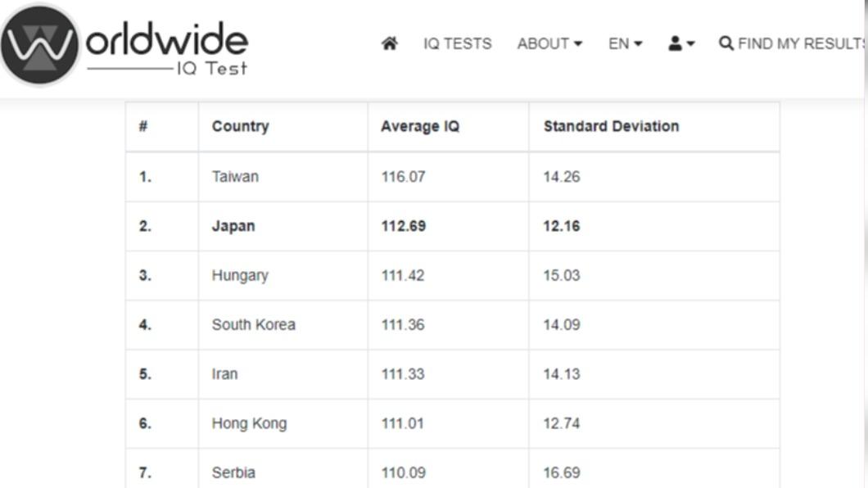Click the Country column header
Image resolution: width=868 pixels, height=488 pixels.
pyautogui.click(x=240, y=126)
